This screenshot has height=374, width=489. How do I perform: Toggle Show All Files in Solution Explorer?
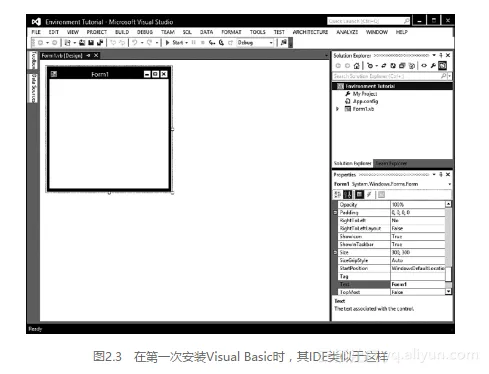coord(412,66)
